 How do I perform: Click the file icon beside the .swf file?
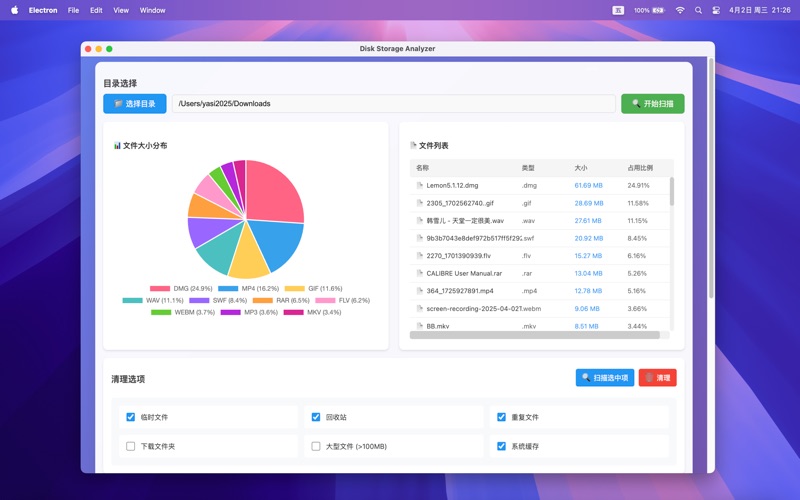(x=419, y=238)
